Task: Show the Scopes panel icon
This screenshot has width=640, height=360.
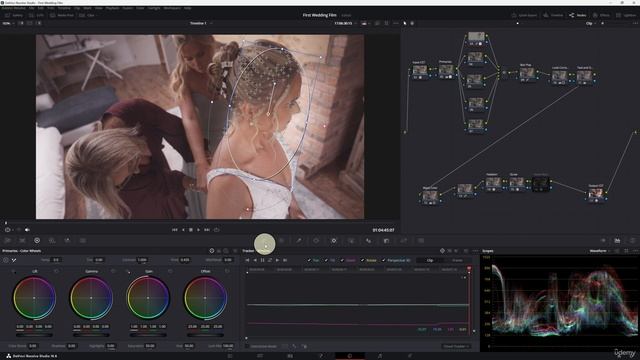Action: pyautogui.click(x=617, y=241)
